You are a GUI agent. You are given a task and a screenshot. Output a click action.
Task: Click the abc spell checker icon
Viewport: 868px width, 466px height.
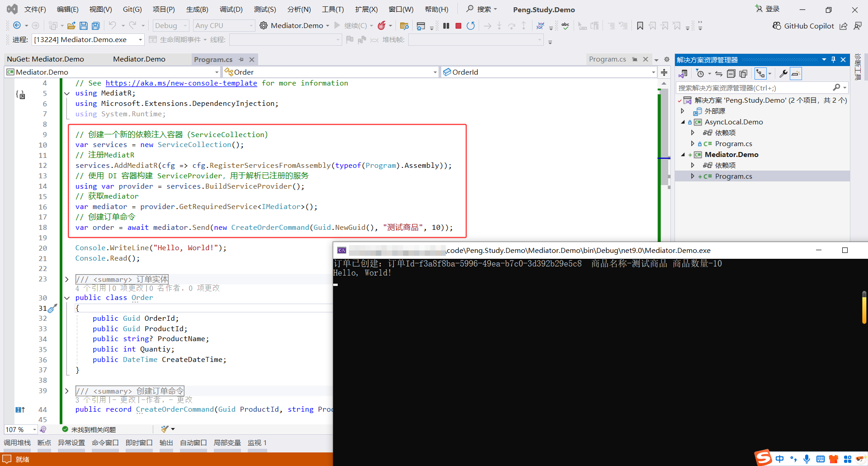(566, 26)
